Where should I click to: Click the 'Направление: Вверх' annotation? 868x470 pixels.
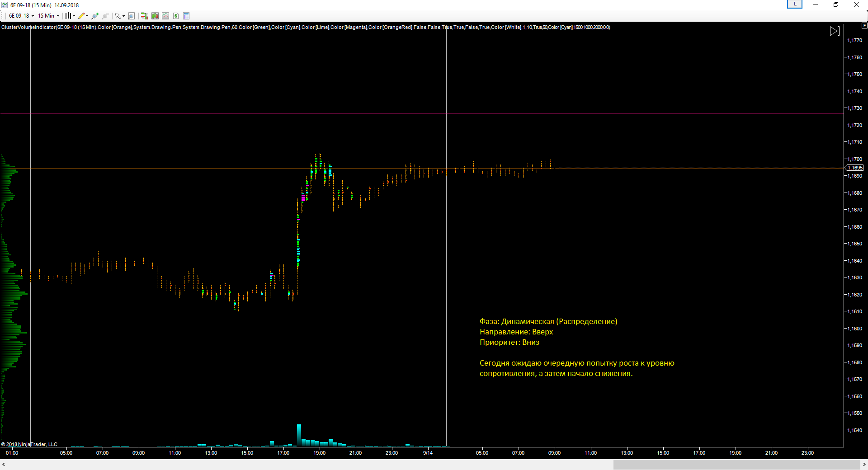[x=516, y=332]
